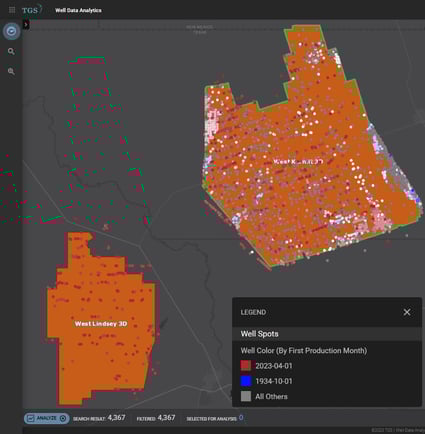Close the Legend panel
This screenshot has height=434, width=425.
tap(407, 312)
